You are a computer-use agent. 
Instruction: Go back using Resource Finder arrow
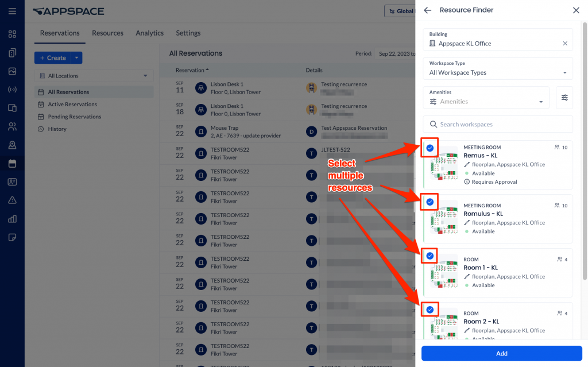point(427,10)
